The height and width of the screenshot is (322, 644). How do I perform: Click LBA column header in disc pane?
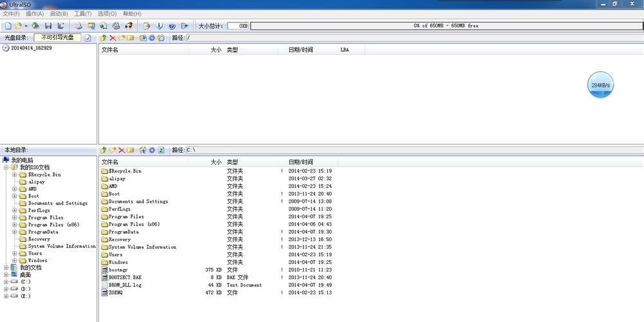pyautogui.click(x=351, y=50)
